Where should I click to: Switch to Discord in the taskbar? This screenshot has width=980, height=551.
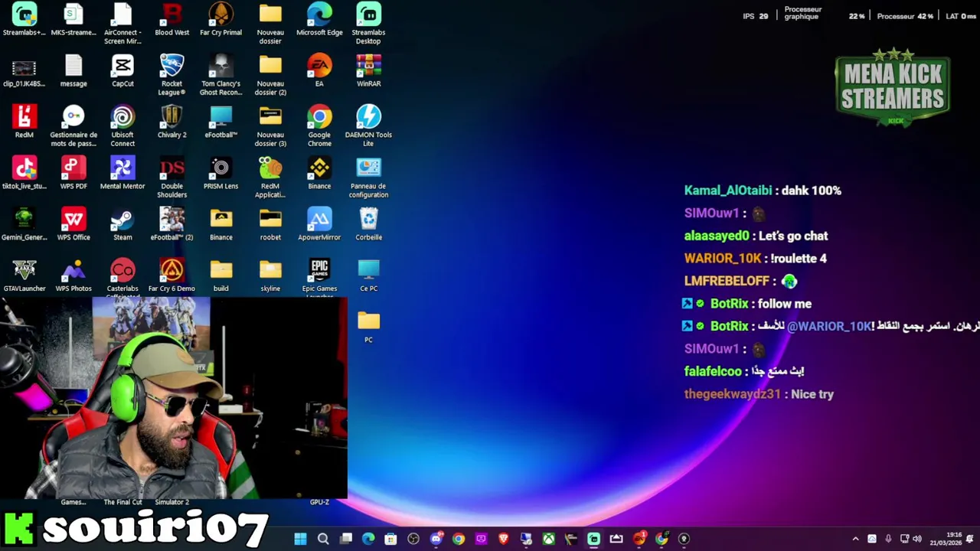[436, 539]
